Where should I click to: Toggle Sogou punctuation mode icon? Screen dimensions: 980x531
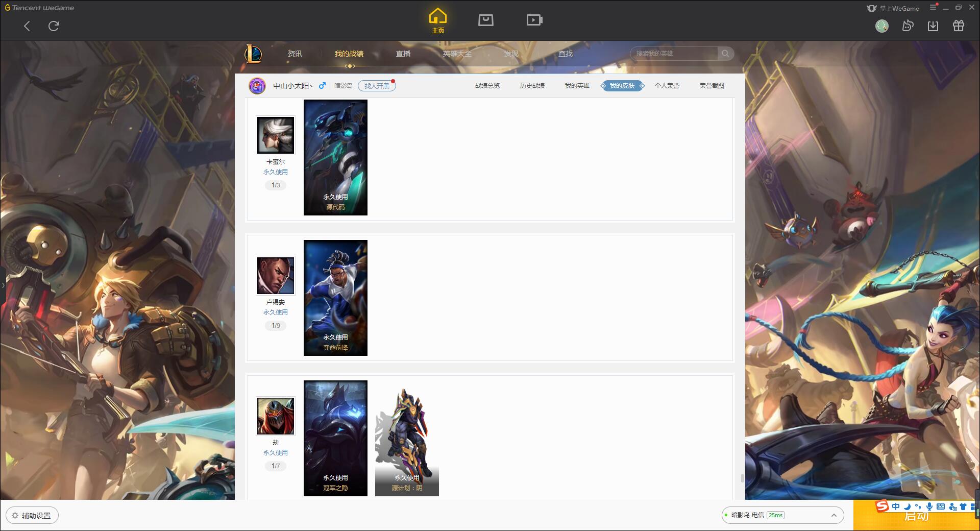point(918,506)
